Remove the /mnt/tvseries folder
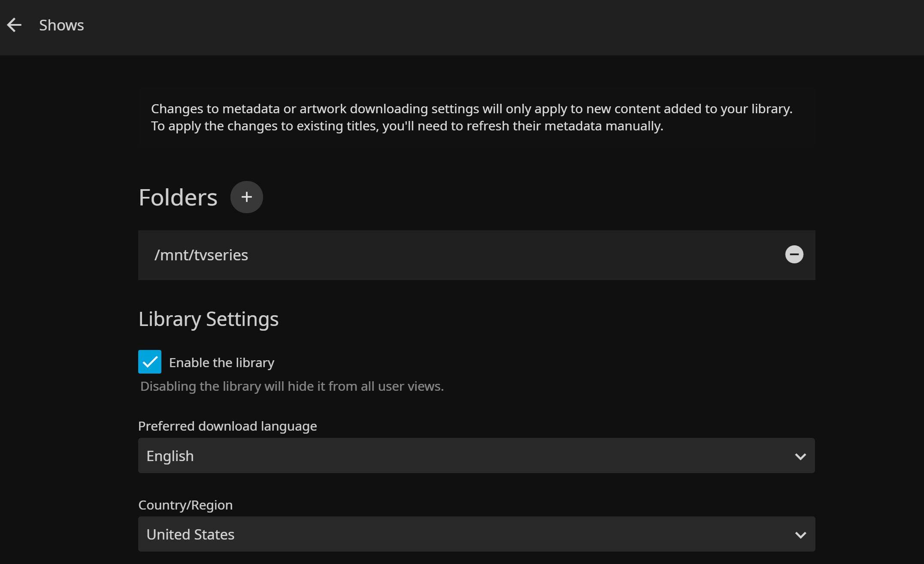This screenshot has height=564, width=924. click(794, 254)
